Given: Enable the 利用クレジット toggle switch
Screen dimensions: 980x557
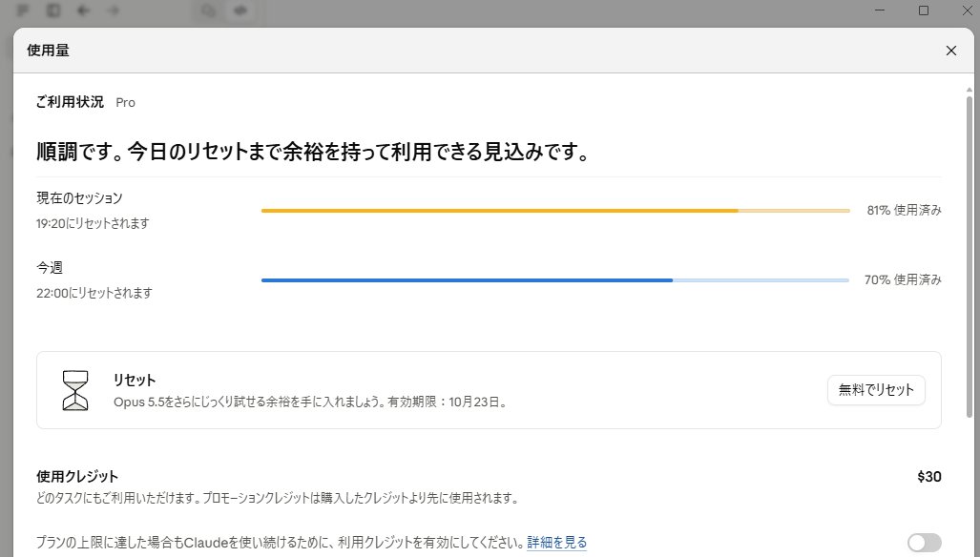Looking at the screenshot, I should point(925,542).
